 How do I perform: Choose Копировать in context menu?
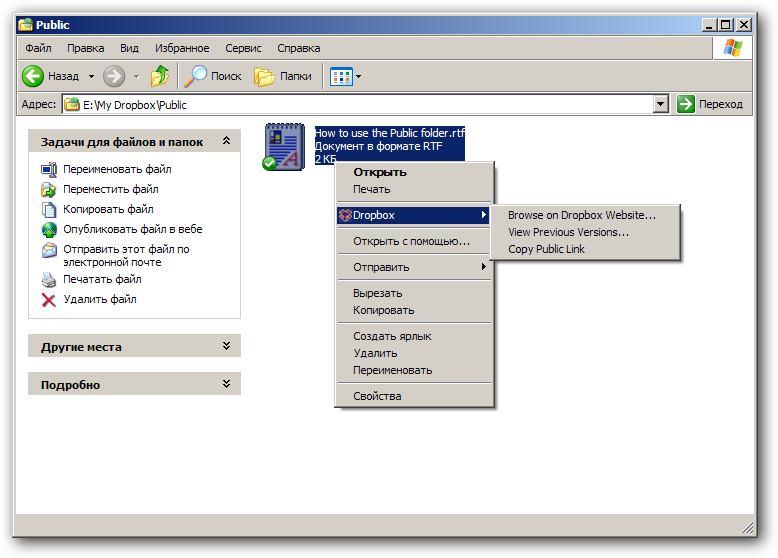414,310
